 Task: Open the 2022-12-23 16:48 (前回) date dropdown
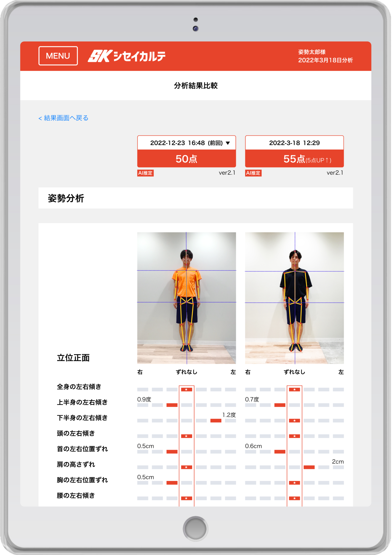click(x=186, y=143)
